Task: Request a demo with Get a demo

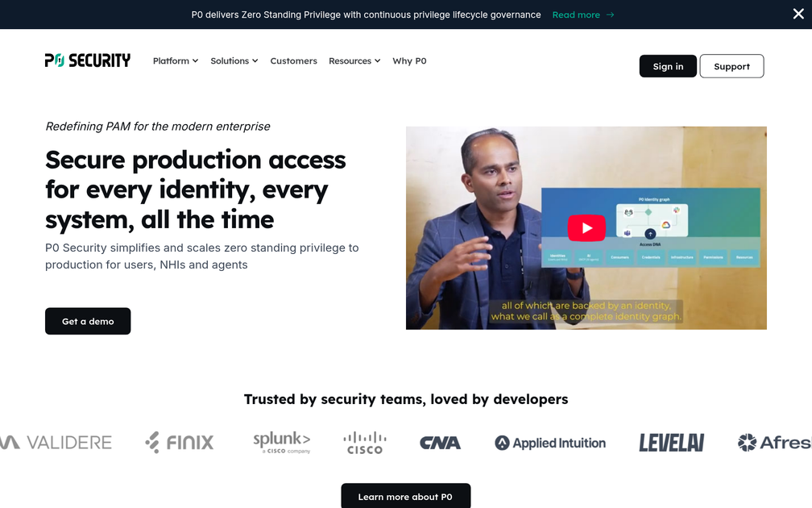Action: [x=88, y=322]
